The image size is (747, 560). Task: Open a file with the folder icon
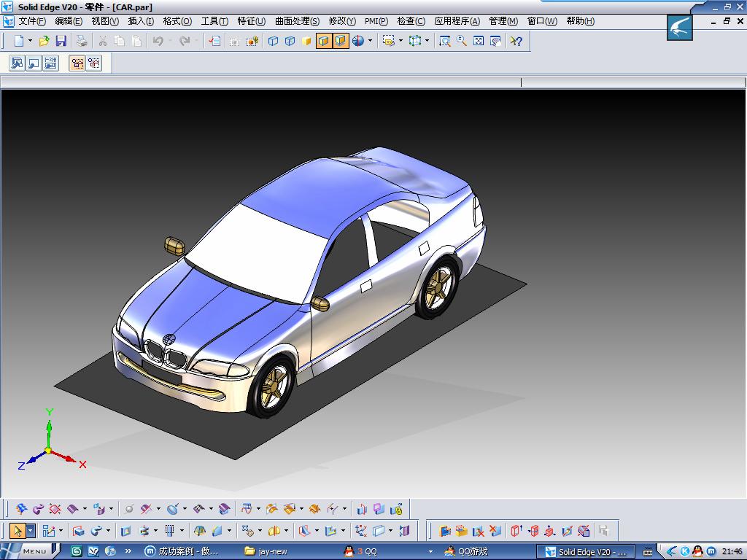coord(44,42)
